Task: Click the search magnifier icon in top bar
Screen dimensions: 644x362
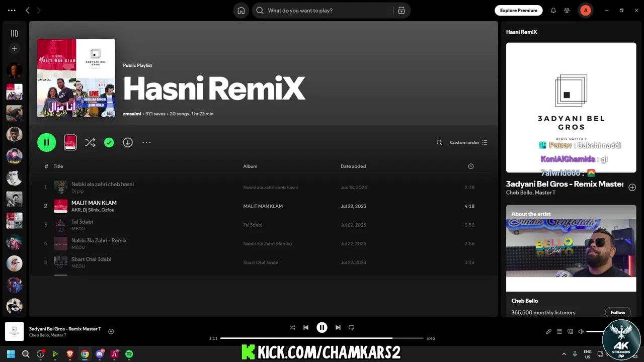Action: (x=260, y=11)
